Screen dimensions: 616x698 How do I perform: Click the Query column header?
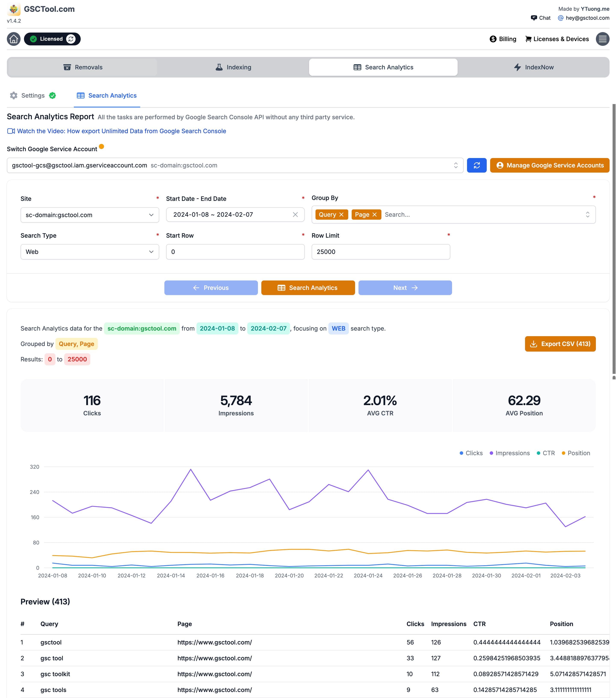pyautogui.click(x=49, y=624)
